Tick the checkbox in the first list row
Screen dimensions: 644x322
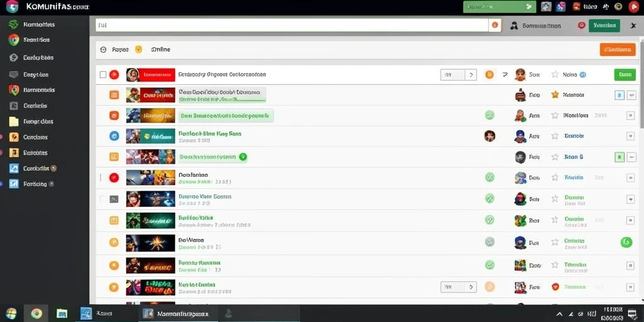103,75
